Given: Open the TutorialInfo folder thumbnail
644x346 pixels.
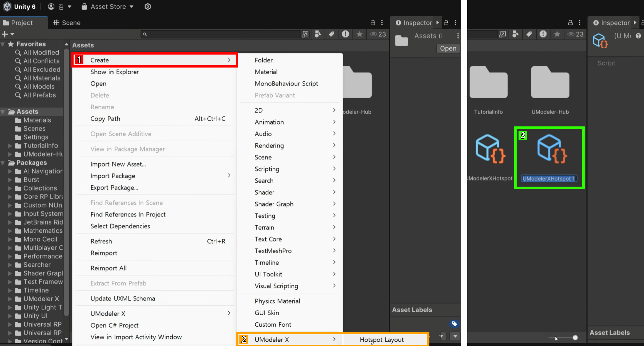Looking at the screenshot, I should pos(488,82).
